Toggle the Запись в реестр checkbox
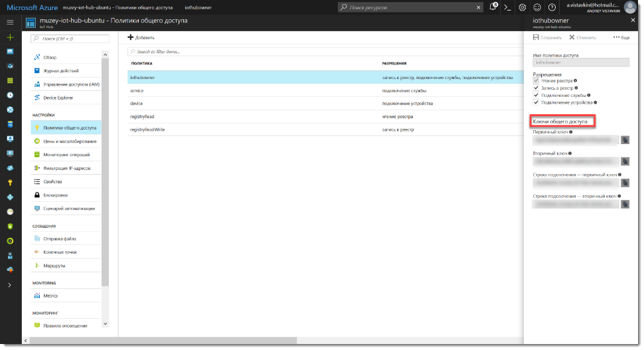The width and height of the screenshot is (644, 350). coord(536,88)
